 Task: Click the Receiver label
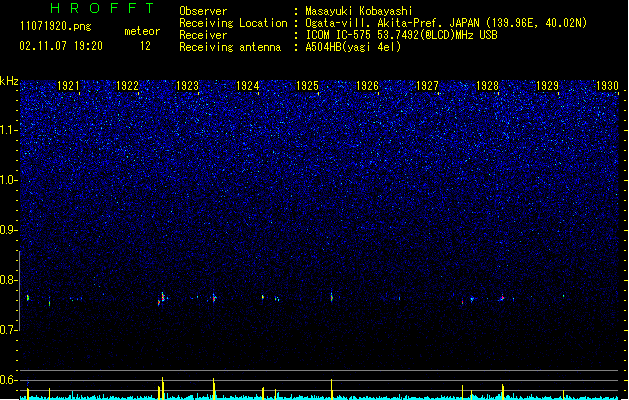click(x=203, y=35)
